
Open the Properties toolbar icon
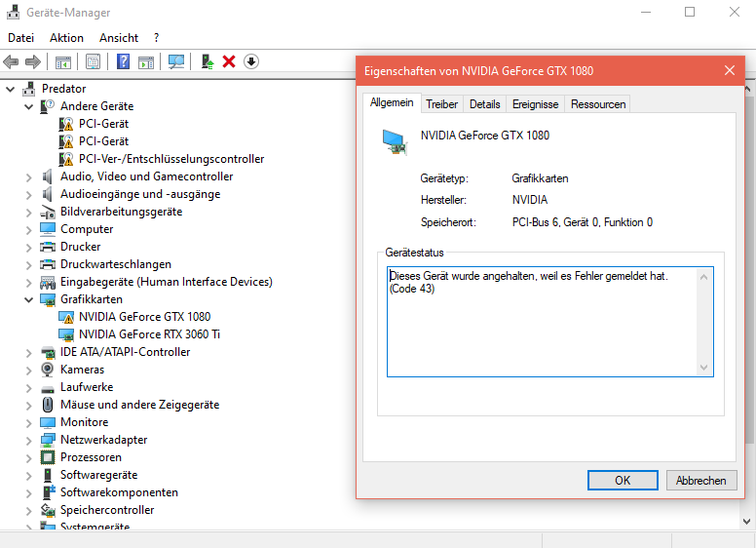(x=94, y=61)
